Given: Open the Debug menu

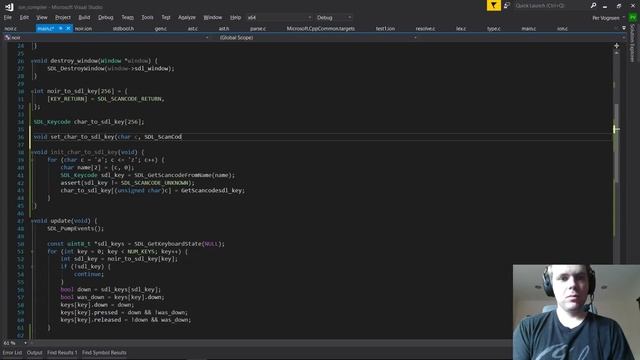Looking at the screenshot, I should tap(105, 18).
